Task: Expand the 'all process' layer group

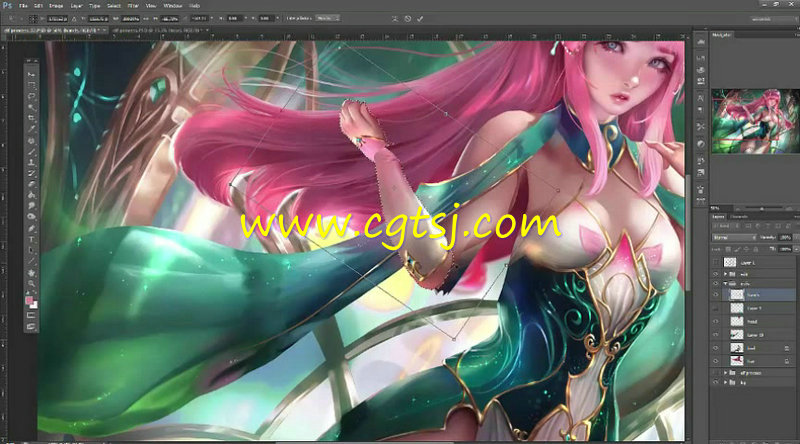Action: point(725,373)
